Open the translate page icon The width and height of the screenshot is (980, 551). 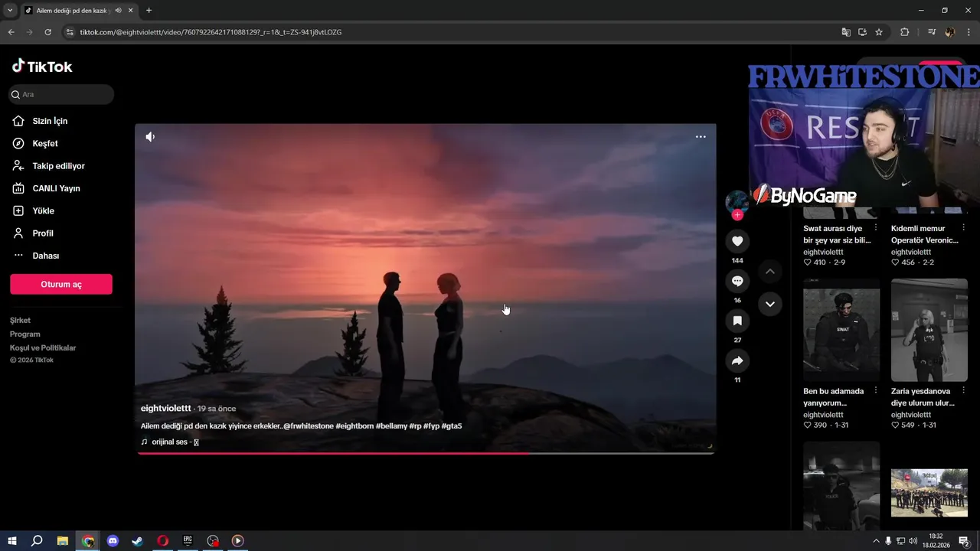pyautogui.click(x=846, y=32)
